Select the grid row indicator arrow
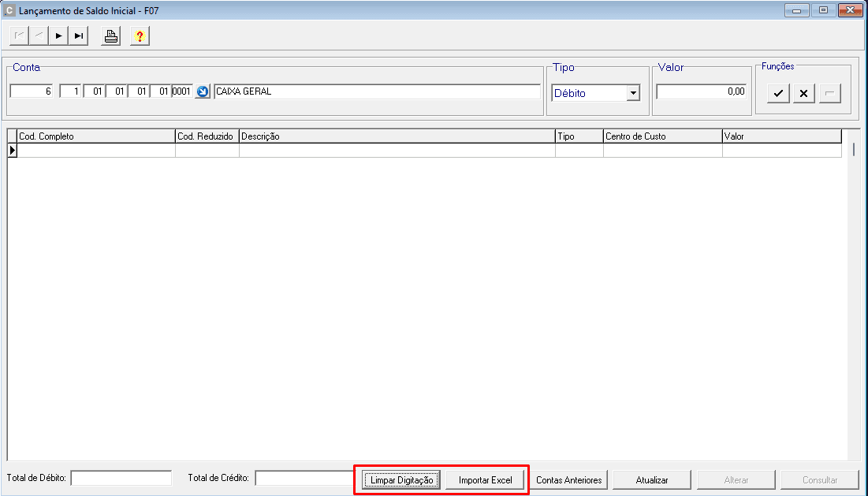Viewport: 868px width, 496px height. [x=12, y=150]
